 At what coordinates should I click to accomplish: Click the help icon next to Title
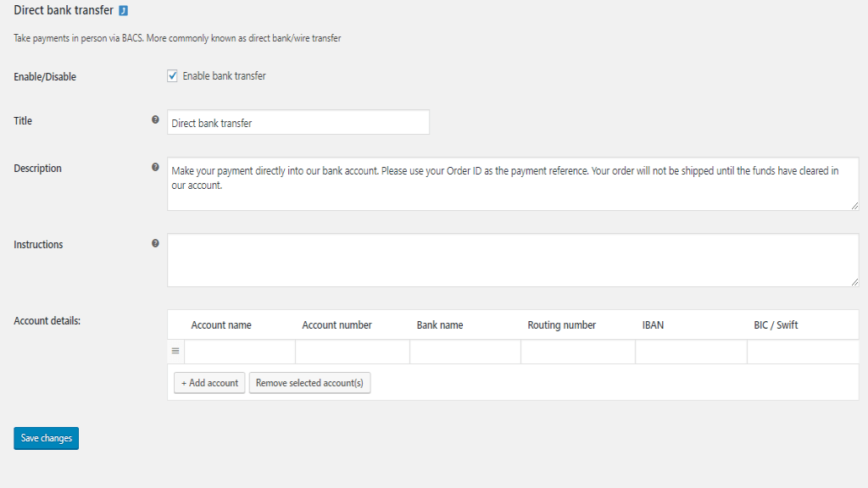click(155, 120)
